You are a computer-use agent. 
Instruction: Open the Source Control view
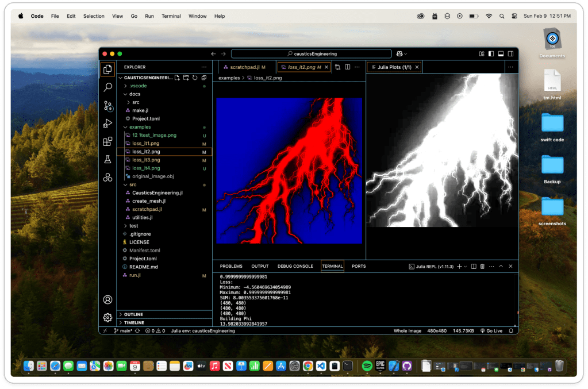107,106
